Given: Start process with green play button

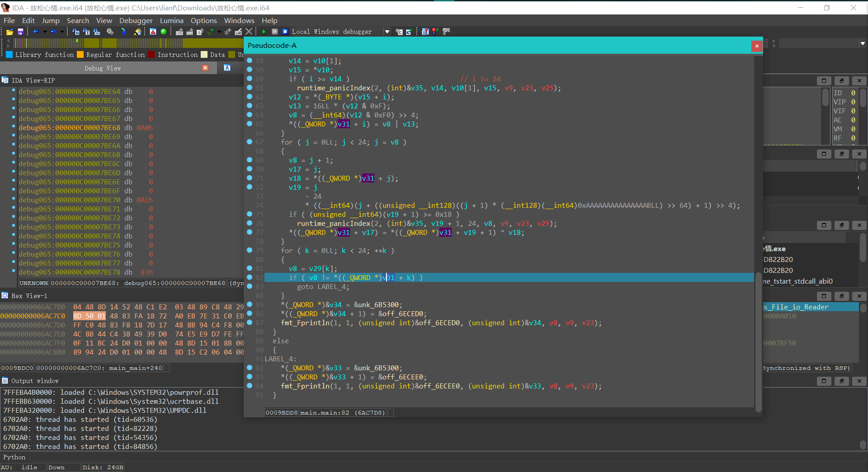Looking at the screenshot, I should [x=264, y=32].
